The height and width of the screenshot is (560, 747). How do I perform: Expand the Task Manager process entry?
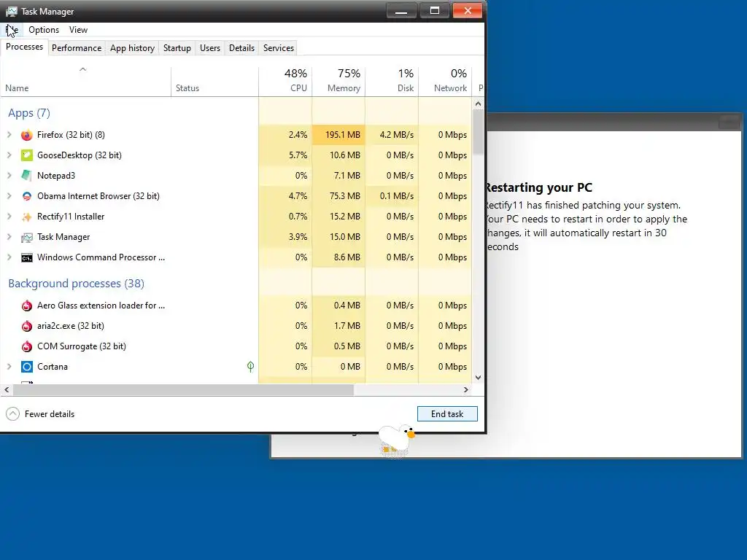(9, 237)
